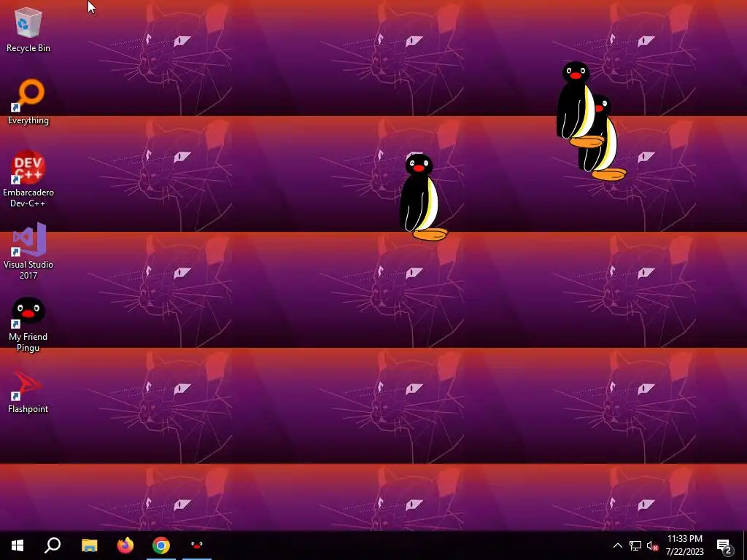747x560 pixels.
Task: Select the Everything search shortcut icon
Action: pyautogui.click(x=28, y=102)
